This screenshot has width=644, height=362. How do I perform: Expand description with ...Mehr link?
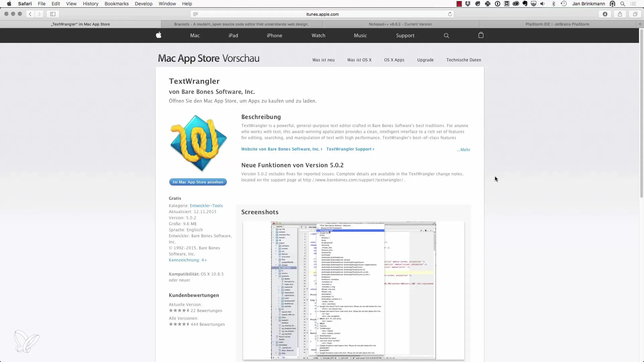pyautogui.click(x=464, y=150)
